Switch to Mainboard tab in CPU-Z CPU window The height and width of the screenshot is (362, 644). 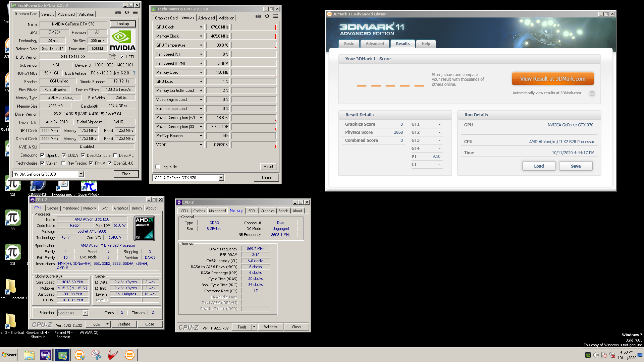coord(71,208)
